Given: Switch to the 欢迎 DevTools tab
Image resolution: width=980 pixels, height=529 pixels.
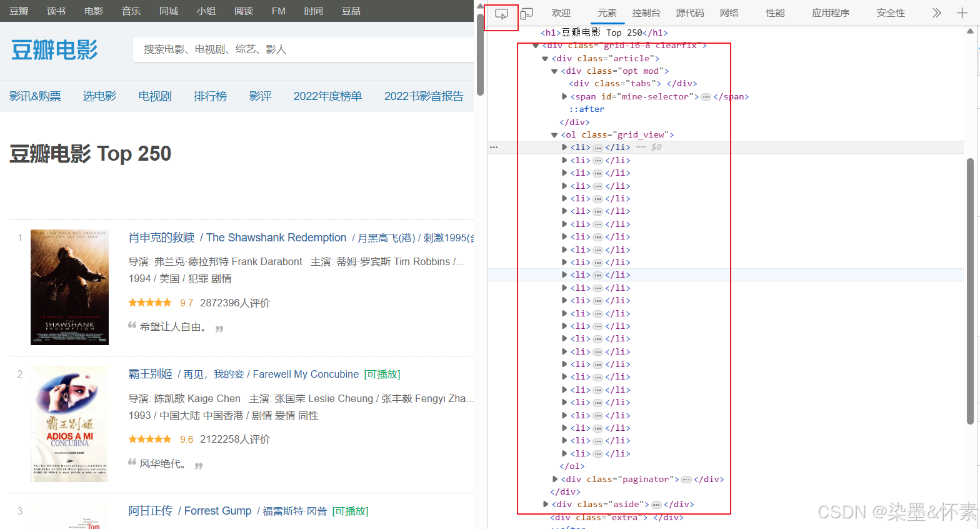Looking at the screenshot, I should [561, 13].
